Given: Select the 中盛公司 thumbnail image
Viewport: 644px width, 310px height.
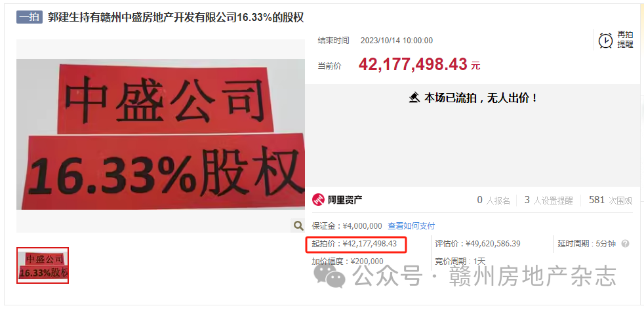Looking at the screenshot, I should [x=43, y=265].
